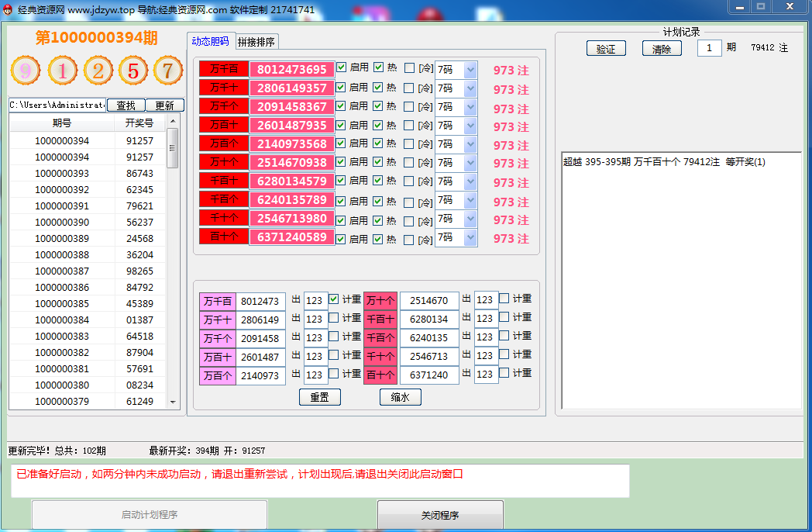Click the down arrow of draw history scrollbar
This screenshot has height=532, width=812.
pos(173,402)
